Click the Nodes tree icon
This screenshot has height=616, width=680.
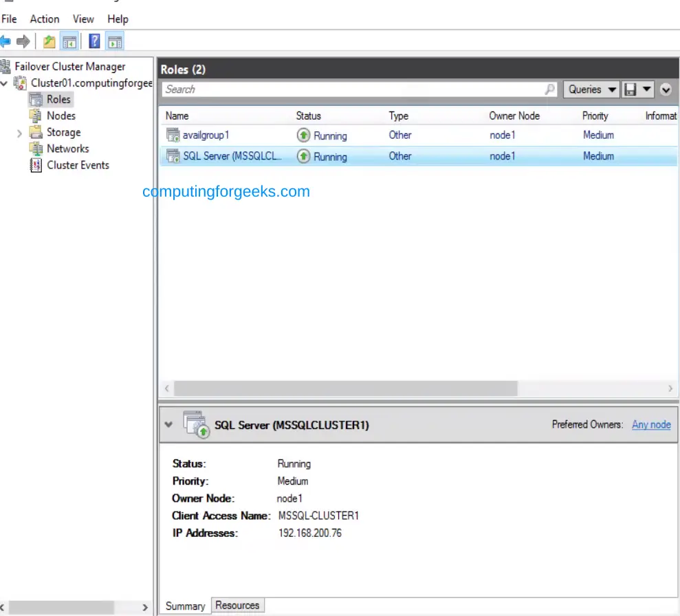36,115
